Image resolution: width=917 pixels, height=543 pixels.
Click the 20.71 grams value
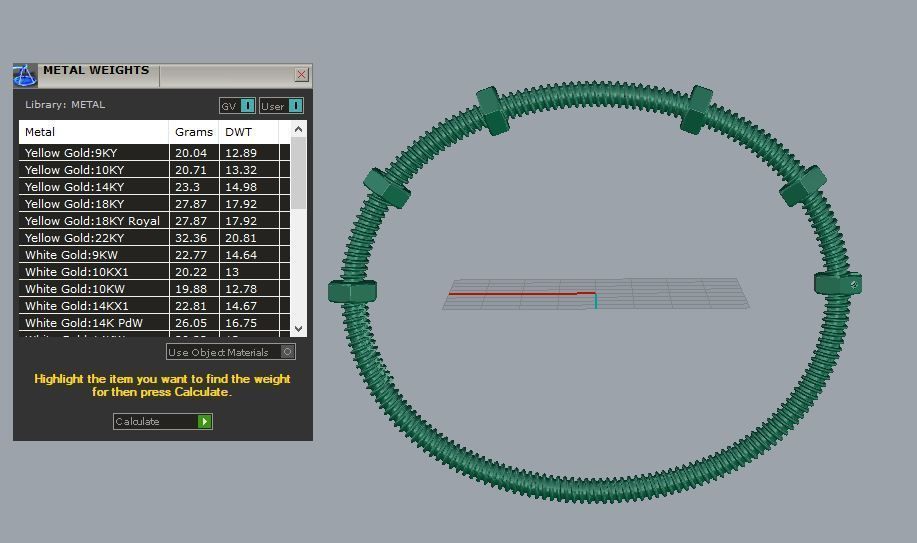point(191,170)
